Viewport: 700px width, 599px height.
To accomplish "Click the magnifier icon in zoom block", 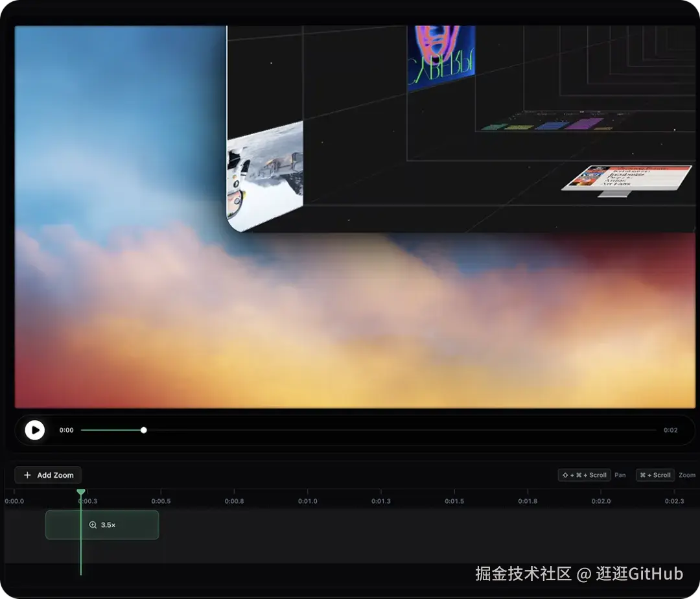I will pos(93,525).
